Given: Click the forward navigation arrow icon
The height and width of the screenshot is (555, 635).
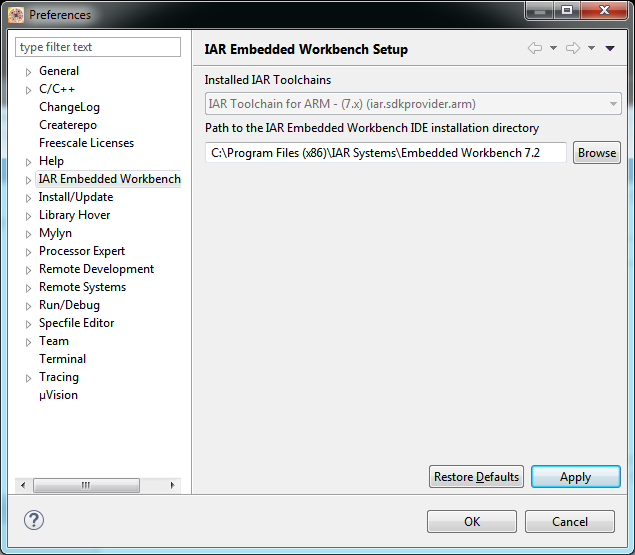Looking at the screenshot, I should (573, 48).
